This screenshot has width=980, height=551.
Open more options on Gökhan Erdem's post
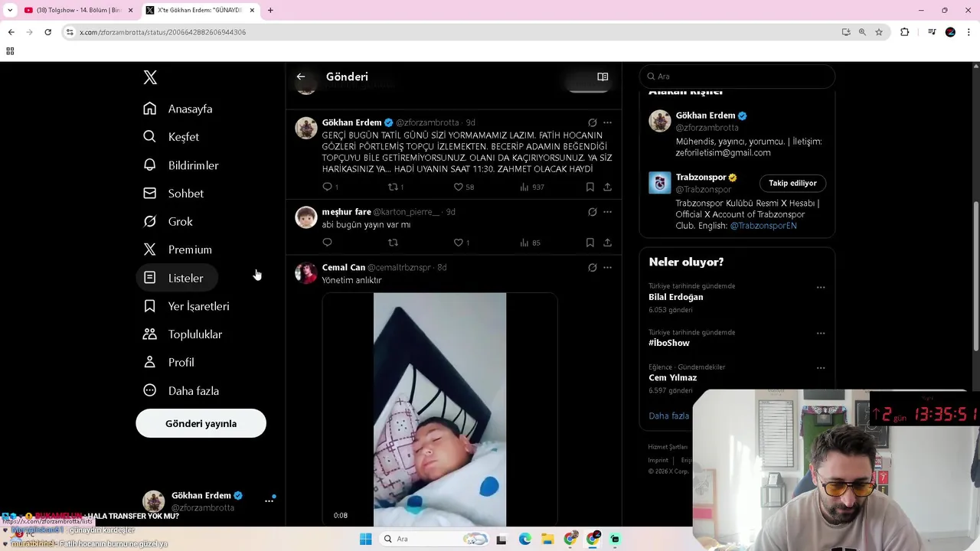click(x=607, y=122)
